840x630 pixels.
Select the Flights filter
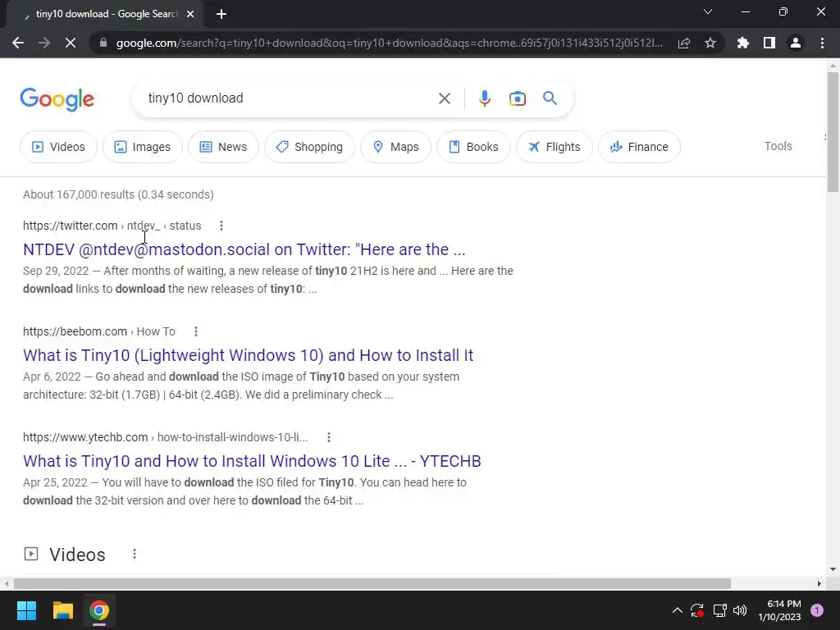click(555, 147)
